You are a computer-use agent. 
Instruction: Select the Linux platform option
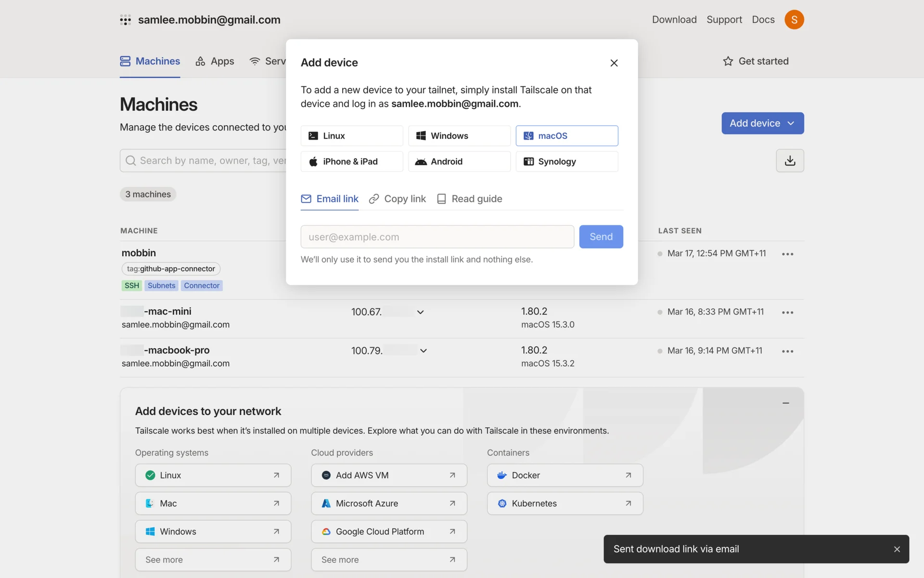[x=352, y=136]
